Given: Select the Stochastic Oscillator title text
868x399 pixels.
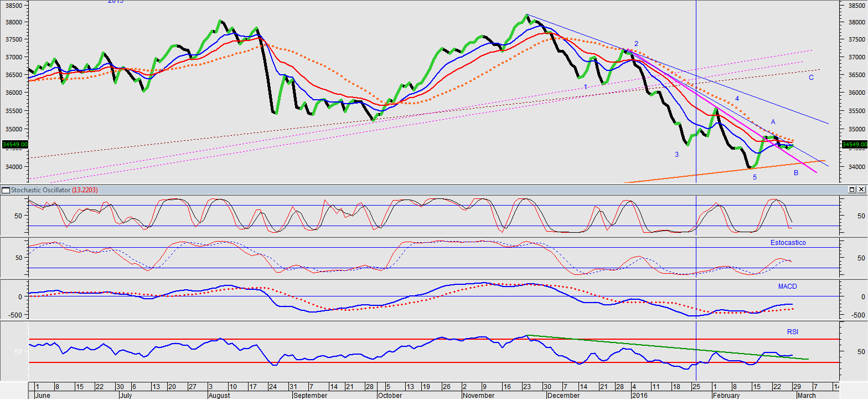Looking at the screenshot, I should coord(41,190).
